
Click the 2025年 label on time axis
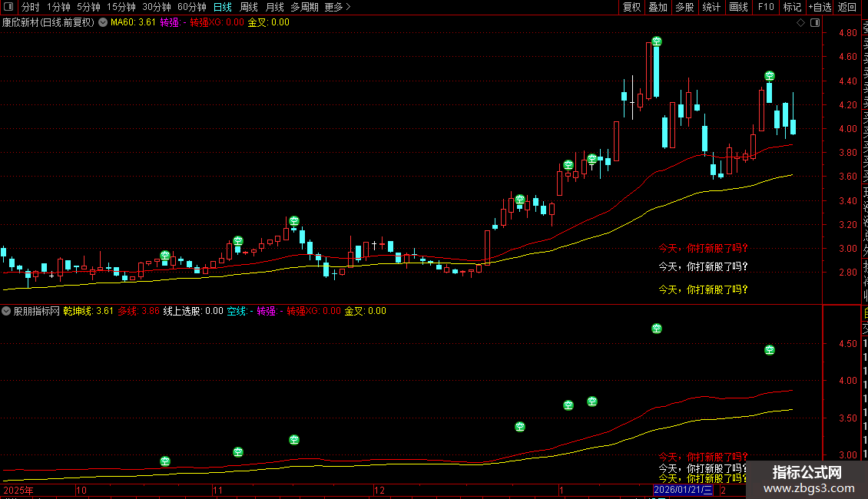18,490
